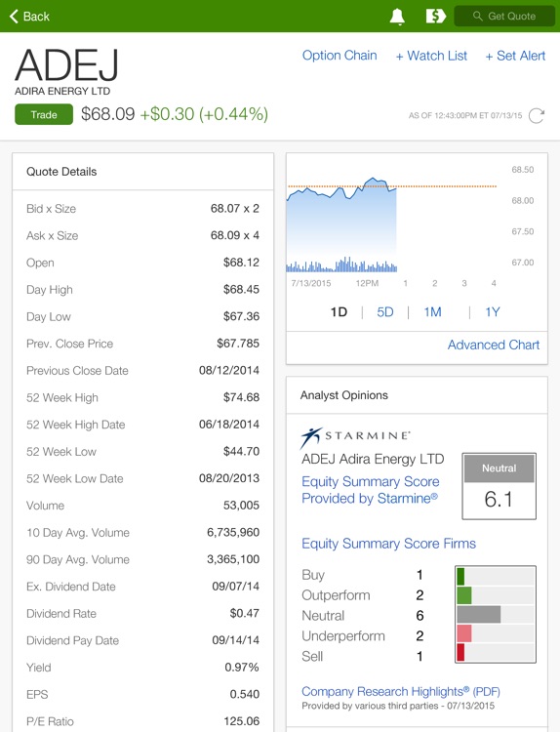Open Set Alert for ADEJ

pyautogui.click(x=515, y=56)
